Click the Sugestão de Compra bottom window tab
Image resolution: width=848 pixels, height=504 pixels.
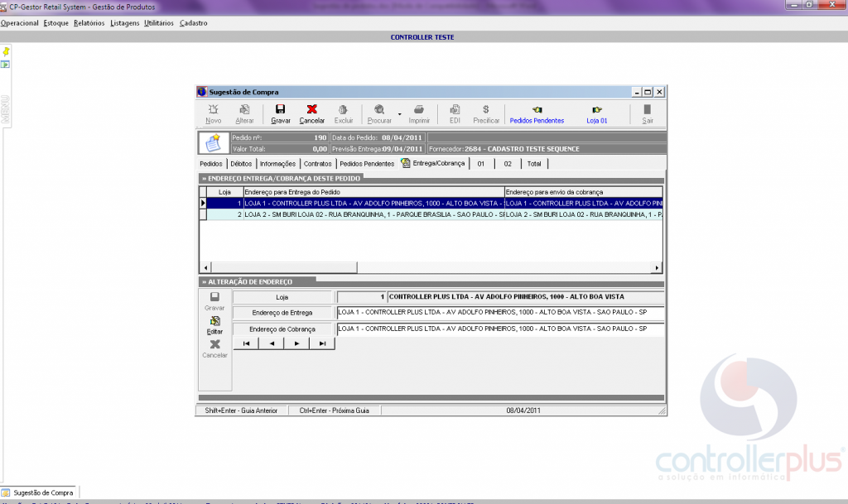(x=38, y=492)
